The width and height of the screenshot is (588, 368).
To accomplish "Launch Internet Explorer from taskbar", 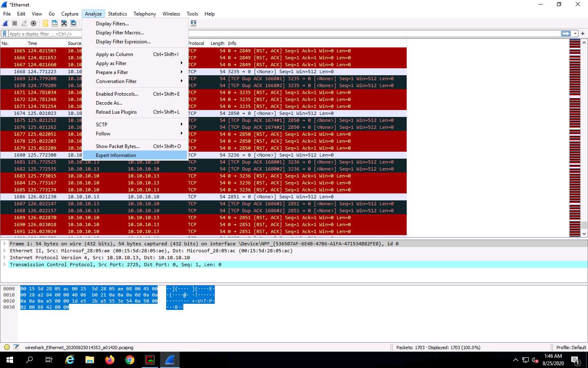I will click(x=70, y=360).
